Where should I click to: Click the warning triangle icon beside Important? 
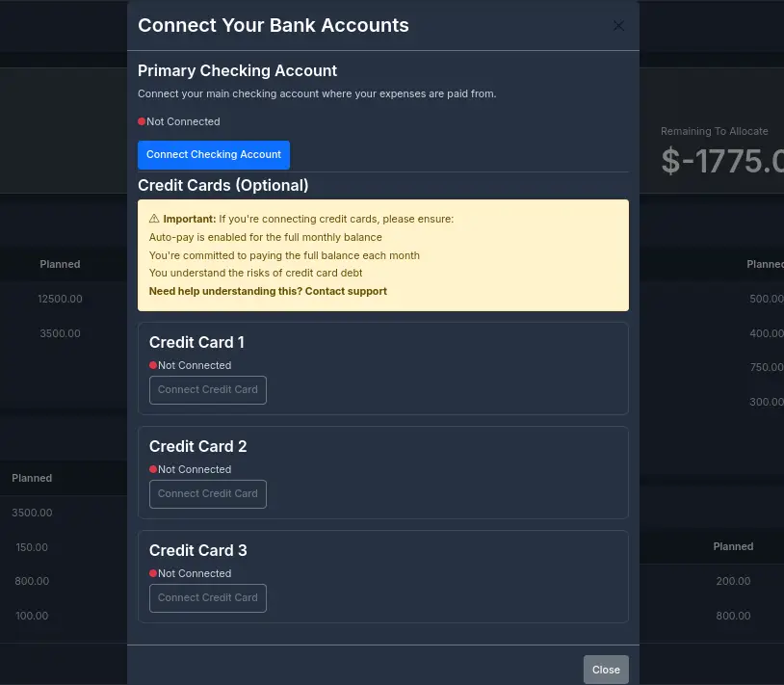pos(154,219)
